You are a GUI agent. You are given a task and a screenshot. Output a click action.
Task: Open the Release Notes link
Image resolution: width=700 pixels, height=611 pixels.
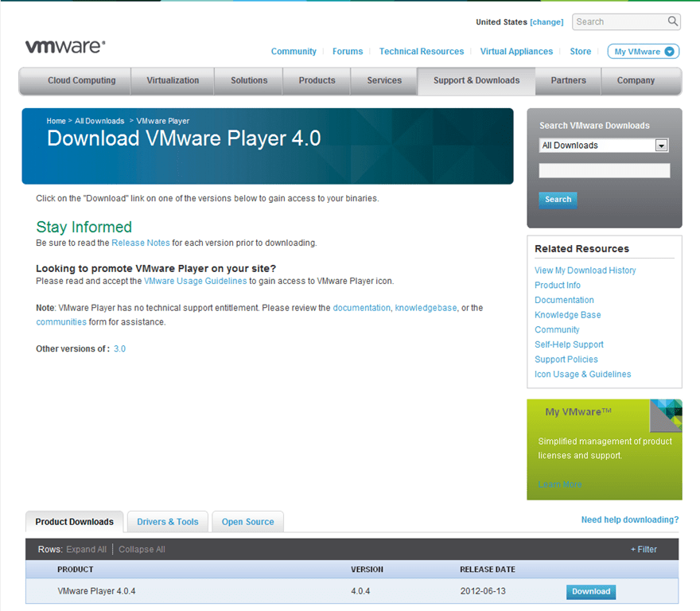click(x=141, y=243)
